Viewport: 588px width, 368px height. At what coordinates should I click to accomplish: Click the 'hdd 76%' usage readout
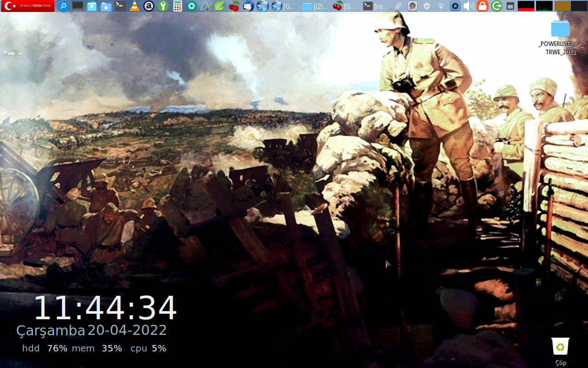45,348
